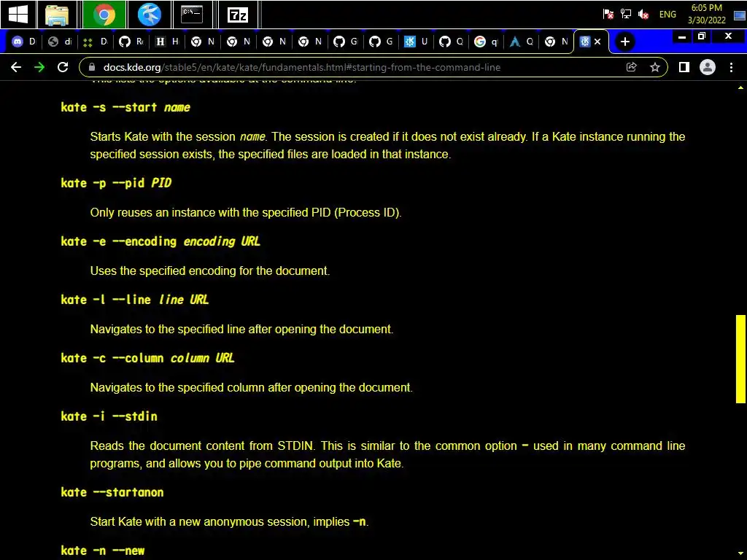Switch to the Arch Linux icon tab
The width and height of the screenshot is (747, 560).
point(522,42)
